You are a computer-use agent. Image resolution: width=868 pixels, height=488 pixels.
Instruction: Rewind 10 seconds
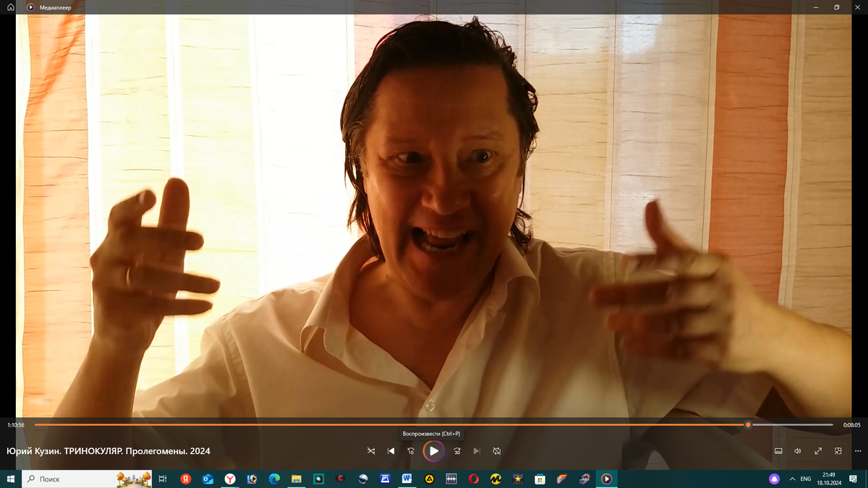pos(411,451)
